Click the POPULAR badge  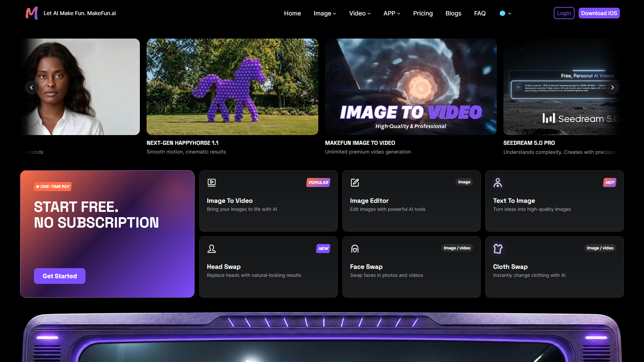click(318, 182)
